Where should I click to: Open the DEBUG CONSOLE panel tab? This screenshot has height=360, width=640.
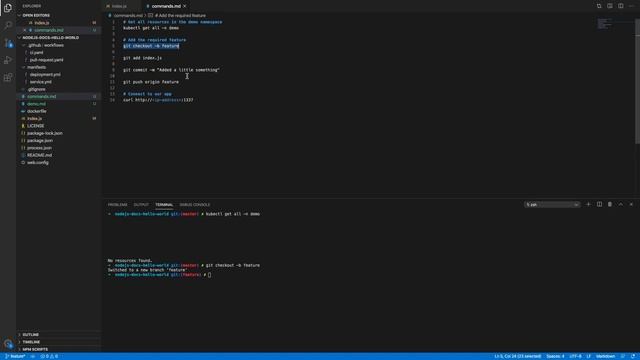pos(195,204)
